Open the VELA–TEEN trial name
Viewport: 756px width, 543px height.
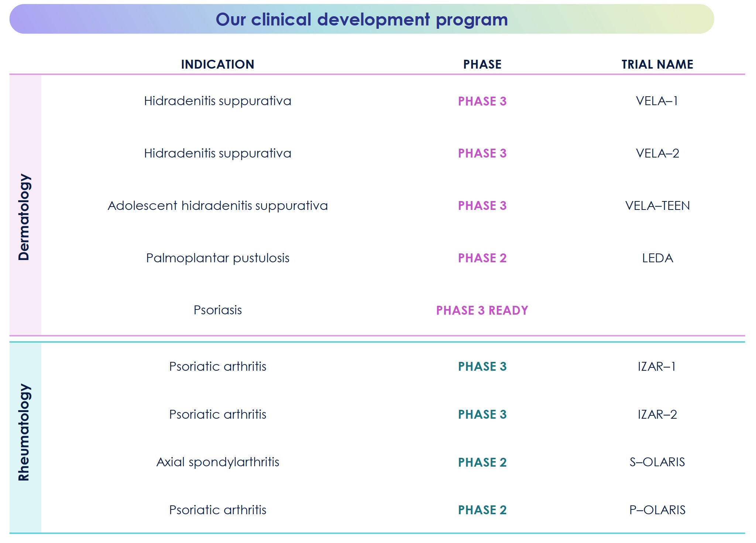[657, 205]
